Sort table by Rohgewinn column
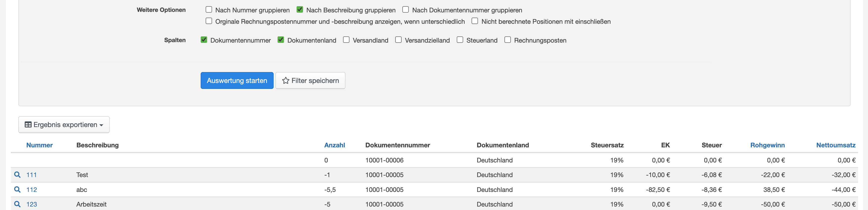Screen dimensions: 868x210 (x=767, y=145)
